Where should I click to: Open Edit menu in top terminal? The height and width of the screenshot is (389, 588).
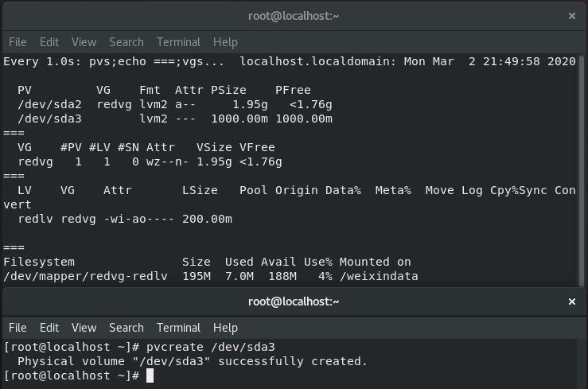49,42
